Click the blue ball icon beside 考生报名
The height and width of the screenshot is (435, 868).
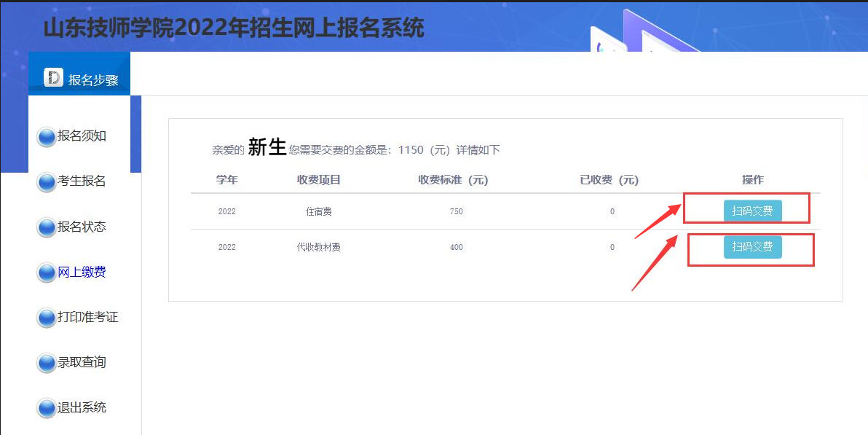pos(47,182)
